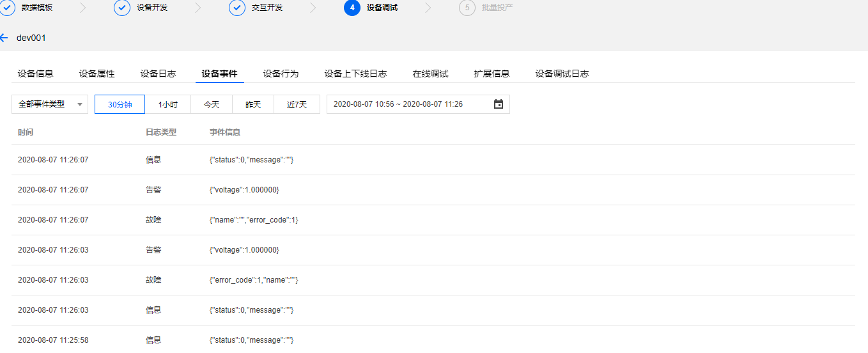Click the 数据模板 step checkmark icon
Screen dimensions: 868x353
point(6,8)
